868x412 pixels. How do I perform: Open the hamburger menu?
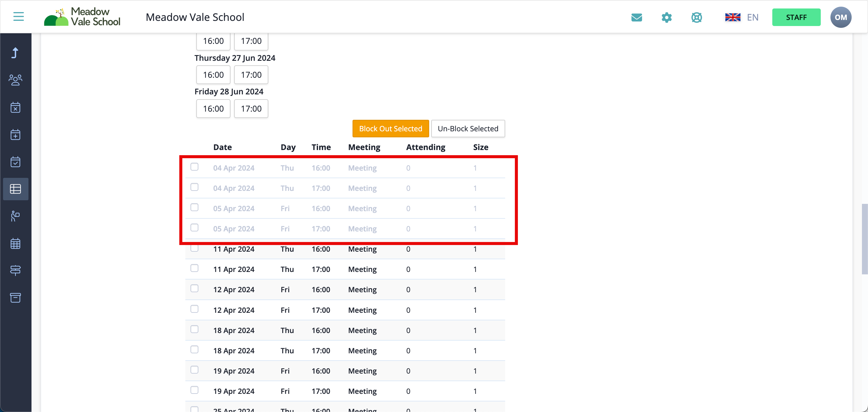pyautogui.click(x=18, y=17)
